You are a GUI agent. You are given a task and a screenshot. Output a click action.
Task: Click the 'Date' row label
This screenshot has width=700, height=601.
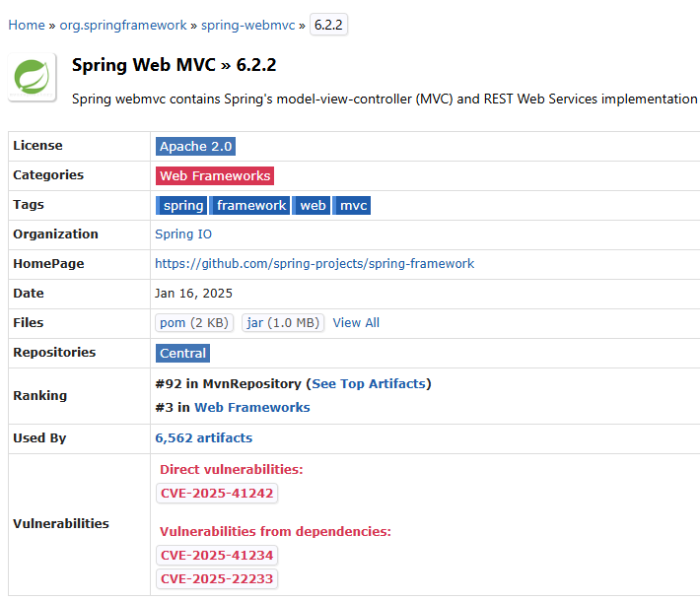click(29, 294)
